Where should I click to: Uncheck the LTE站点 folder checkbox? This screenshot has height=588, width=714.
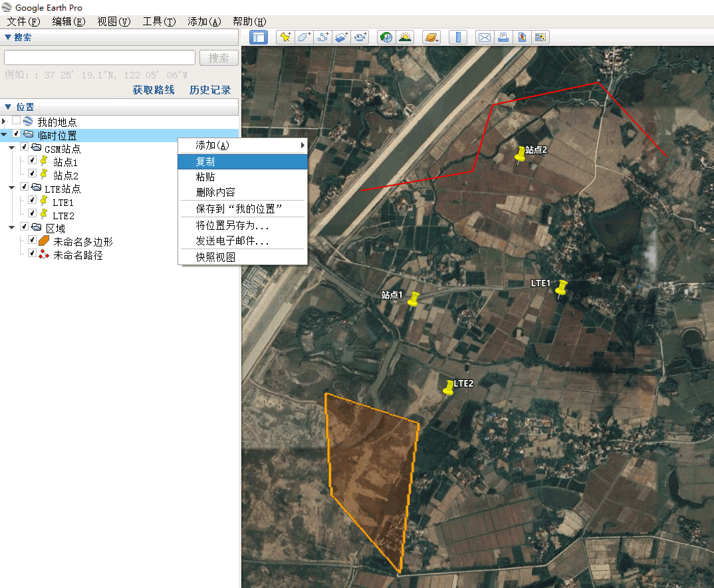(25, 187)
